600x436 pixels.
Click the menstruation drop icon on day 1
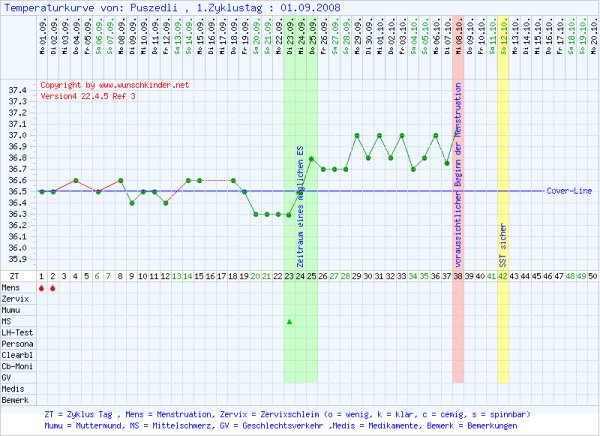(x=41, y=288)
